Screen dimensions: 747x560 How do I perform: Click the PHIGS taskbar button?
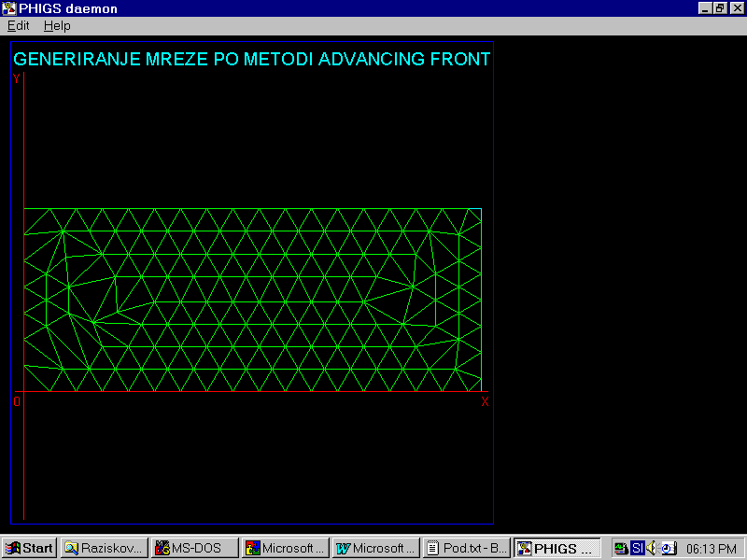558,548
